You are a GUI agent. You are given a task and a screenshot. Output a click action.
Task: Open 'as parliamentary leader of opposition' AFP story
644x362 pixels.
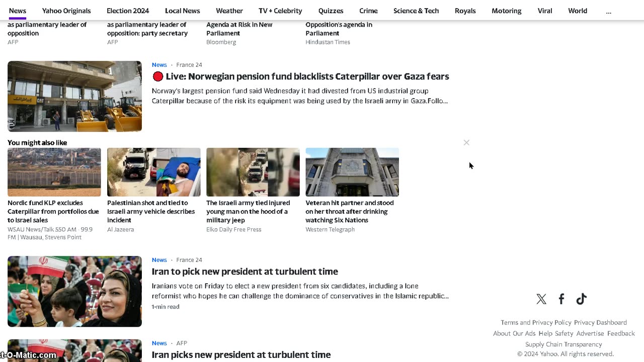[47, 29]
